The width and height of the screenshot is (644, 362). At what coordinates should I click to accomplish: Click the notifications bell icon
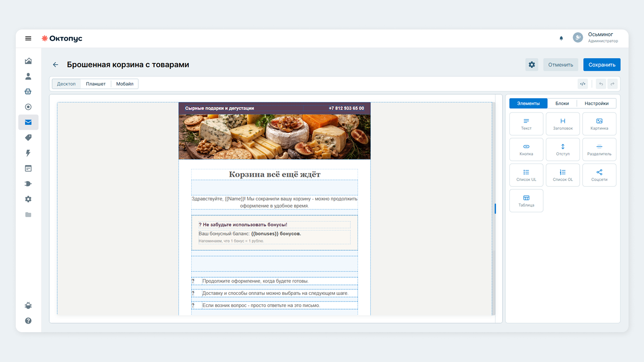click(x=561, y=38)
